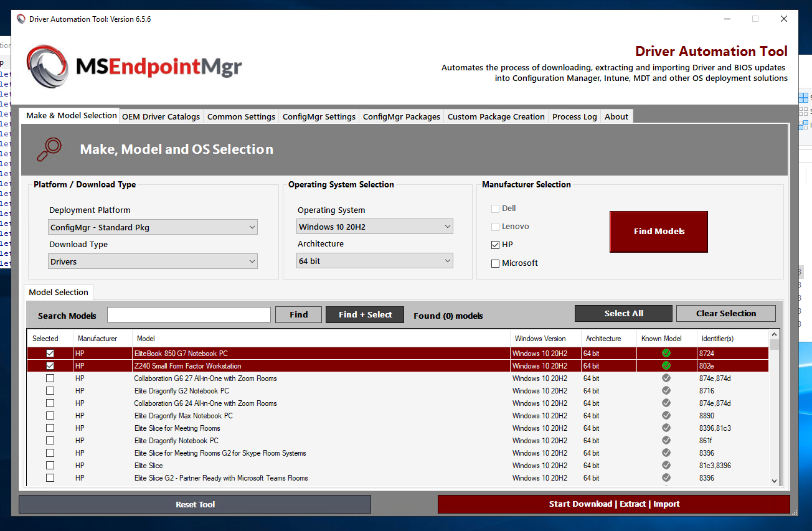The width and height of the screenshot is (812, 531).
Task: Switch to the Common Settings tab
Action: coord(241,116)
